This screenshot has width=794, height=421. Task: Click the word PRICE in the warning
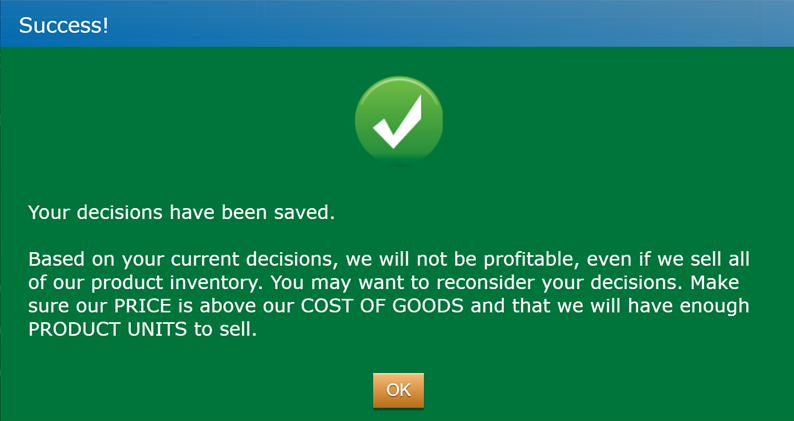click(142, 306)
